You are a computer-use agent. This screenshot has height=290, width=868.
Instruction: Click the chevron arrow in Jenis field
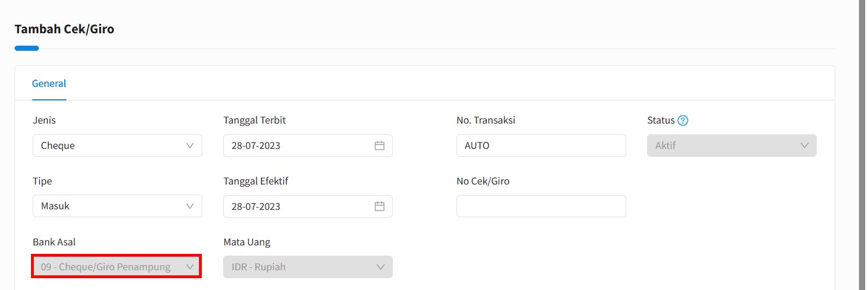pos(190,146)
